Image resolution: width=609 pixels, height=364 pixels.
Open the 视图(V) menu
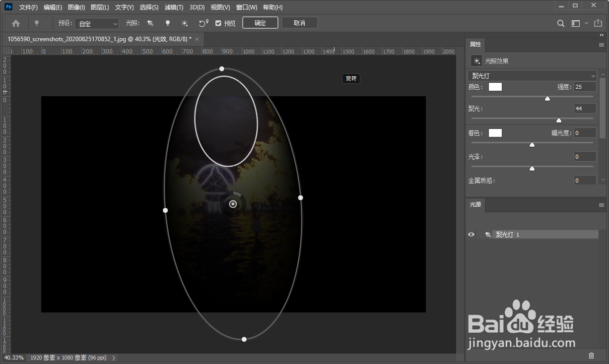[220, 7]
